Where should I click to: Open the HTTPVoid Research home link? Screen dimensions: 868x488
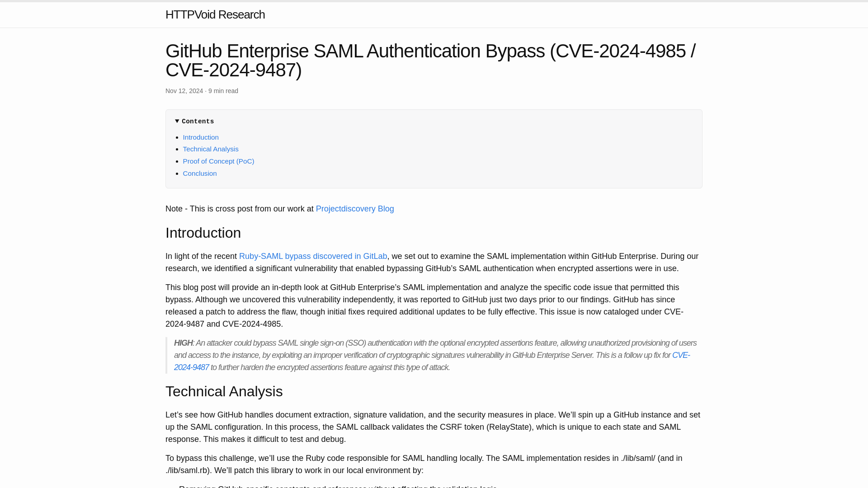(x=215, y=14)
